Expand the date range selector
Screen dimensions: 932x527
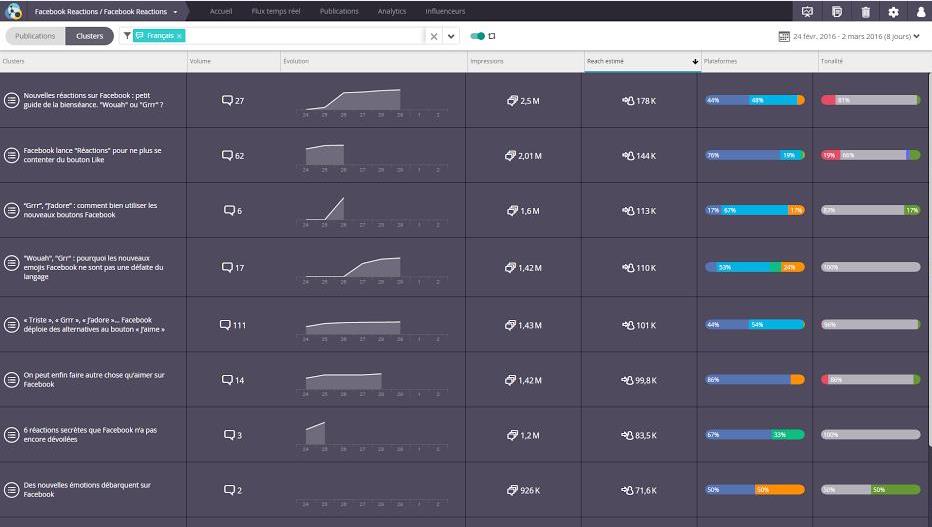(917, 36)
